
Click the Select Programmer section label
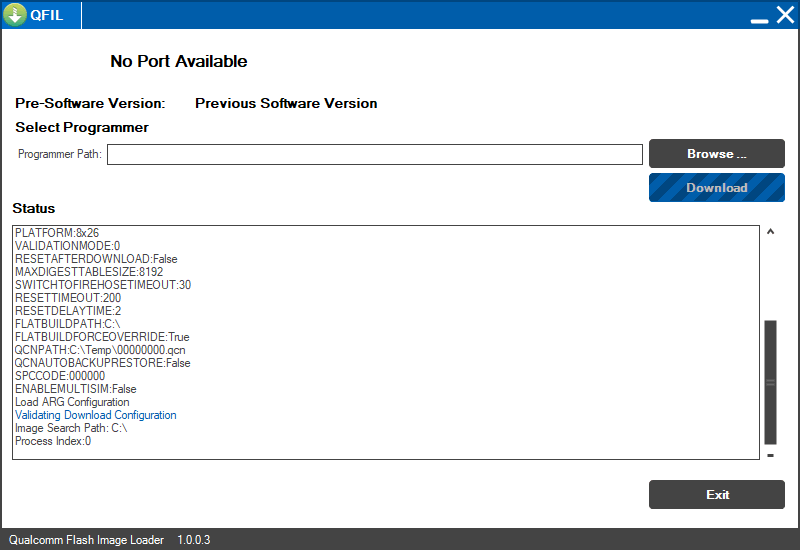(x=82, y=127)
